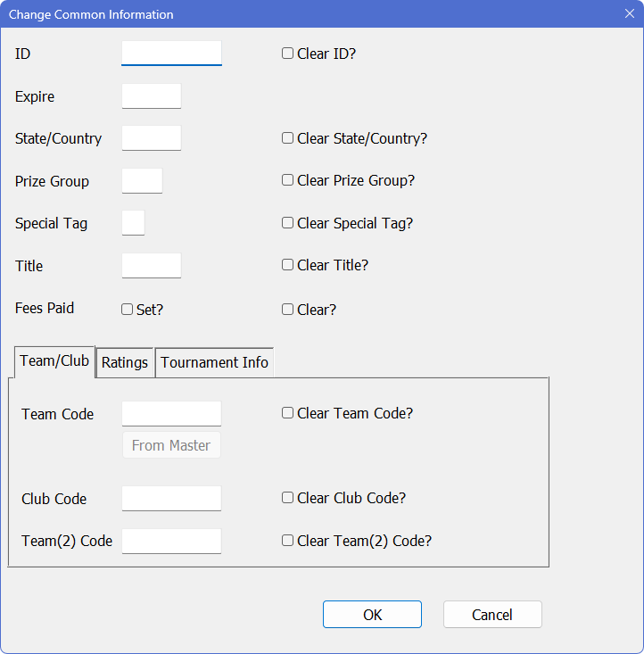Click the From Master button
Image resolution: width=644 pixels, height=654 pixels.
171,445
